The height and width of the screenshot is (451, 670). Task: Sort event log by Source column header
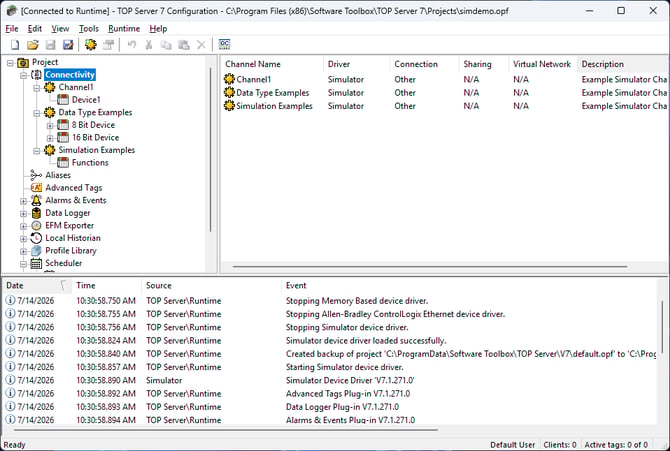pos(212,286)
